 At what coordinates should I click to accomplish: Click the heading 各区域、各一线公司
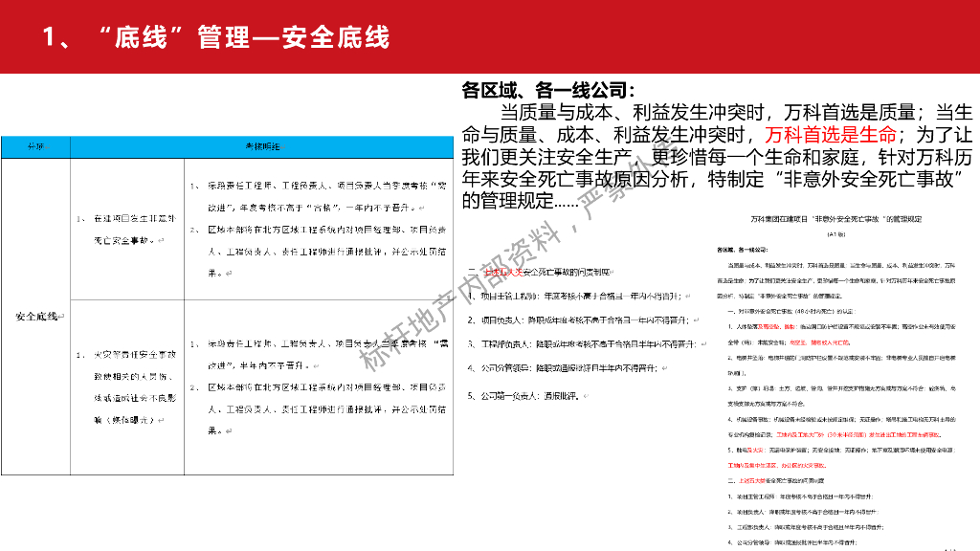pyautogui.click(x=548, y=91)
